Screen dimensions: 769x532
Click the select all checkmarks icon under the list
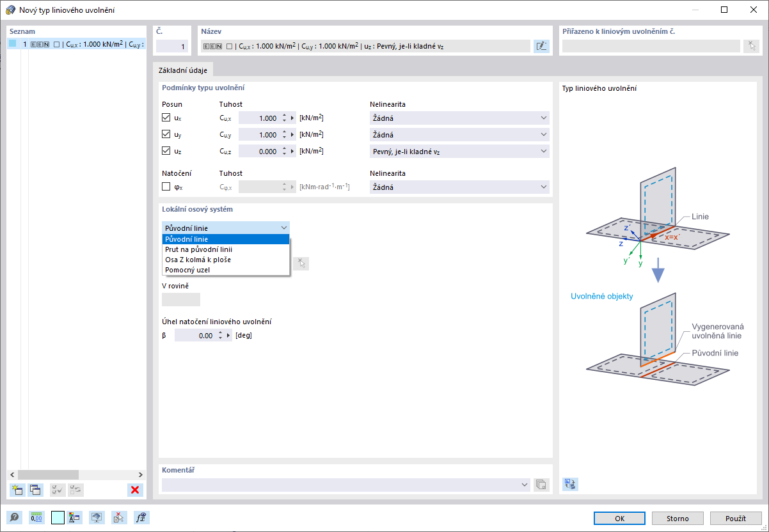(x=57, y=490)
